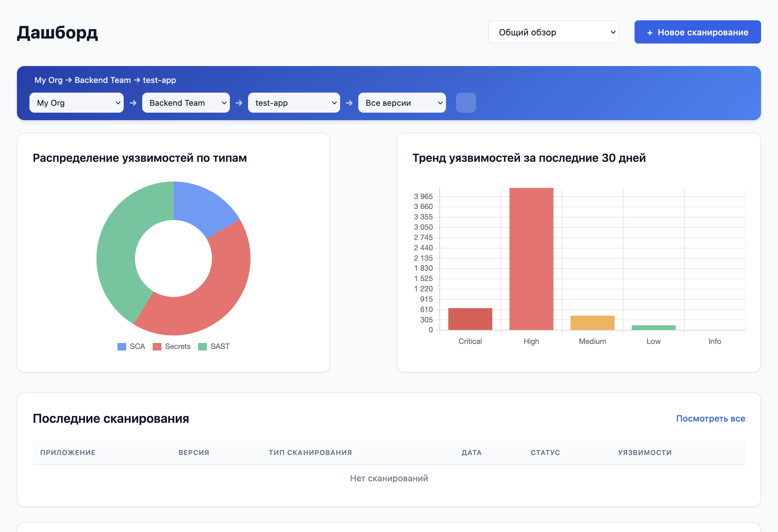Click the blank square button after version selector
The height and width of the screenshot is (532, 778).
(x=466, y=103)
